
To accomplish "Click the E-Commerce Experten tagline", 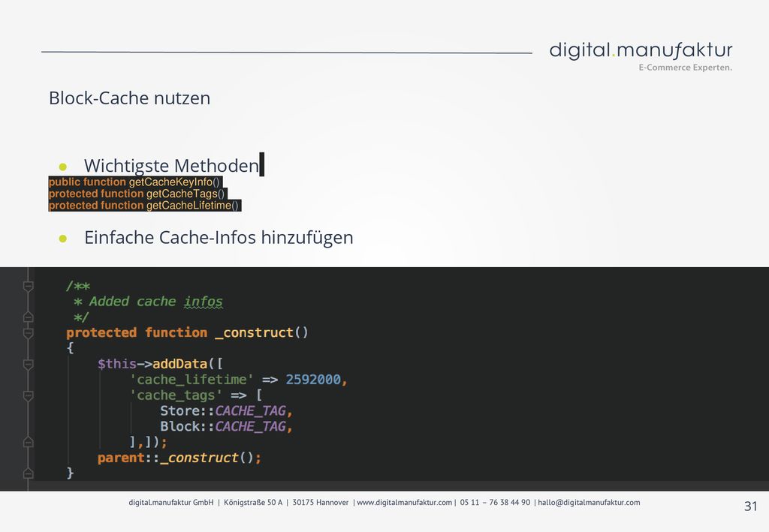I will pyautogui.click(x=685, y=68).
